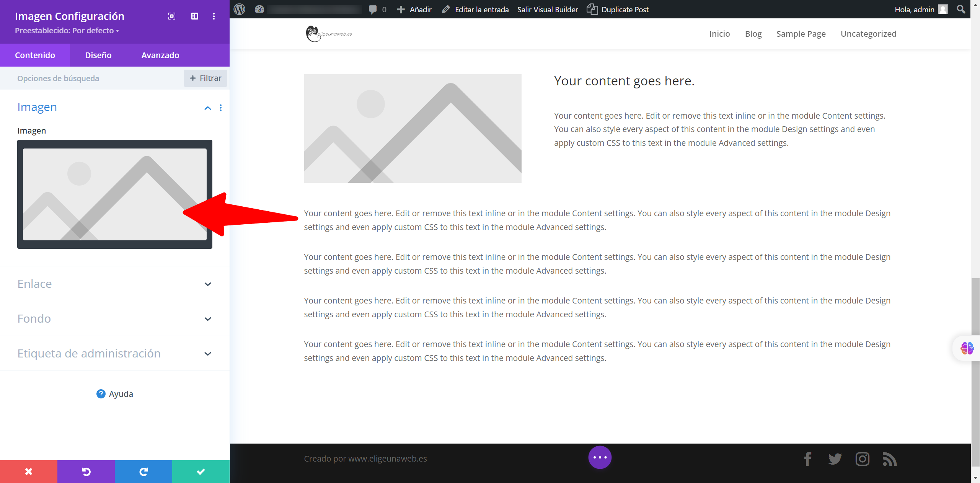The height and width of the screenshot is (483, 980).
Task: Click the snap modal to sidebar icon
Action: click(195, 16)
